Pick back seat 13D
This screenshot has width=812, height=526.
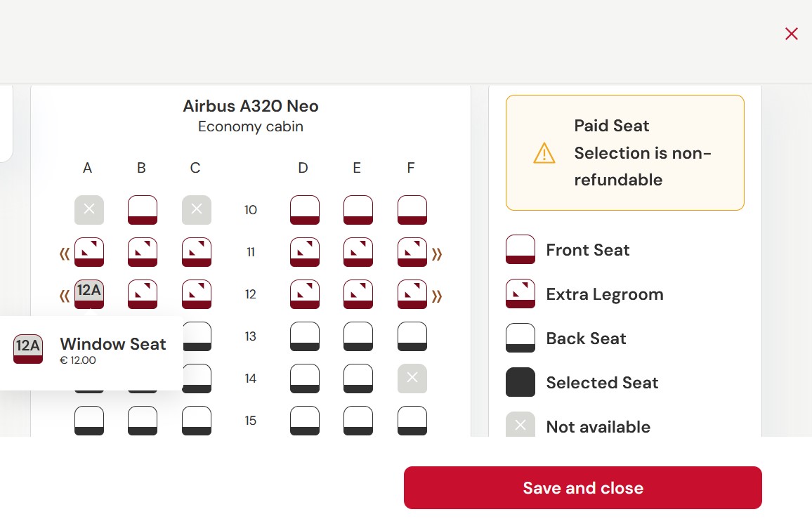tap(305, 336)
